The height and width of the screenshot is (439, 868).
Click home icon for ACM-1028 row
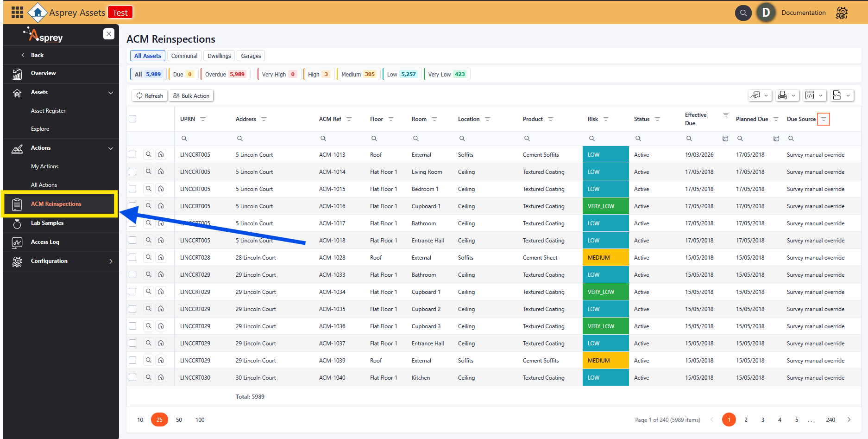pyautogui.click(x=161, y=257)
